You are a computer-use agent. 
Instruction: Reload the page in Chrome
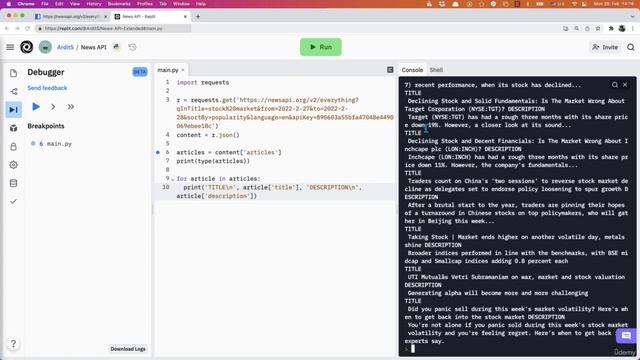click(27, 29)
